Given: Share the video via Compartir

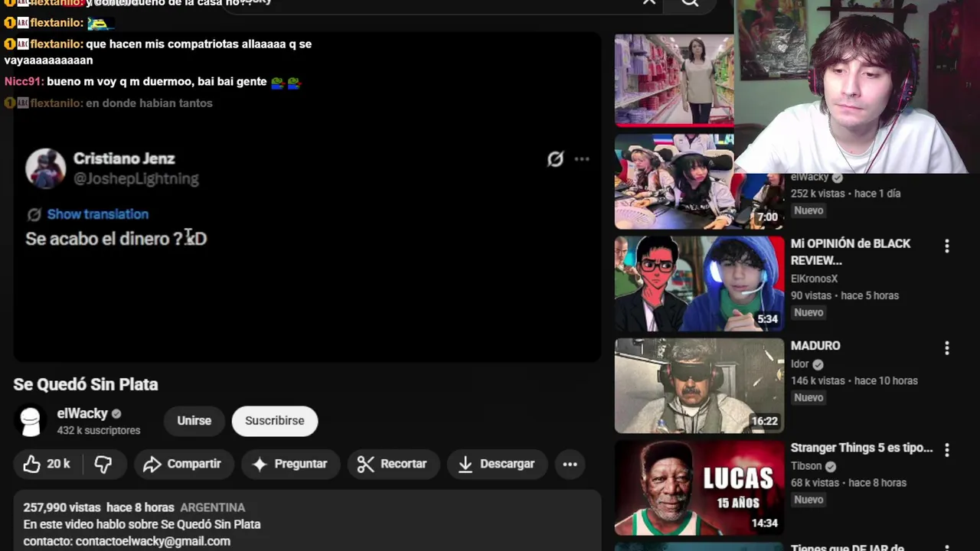Looking at the screenshot, I should click(184, 464).
